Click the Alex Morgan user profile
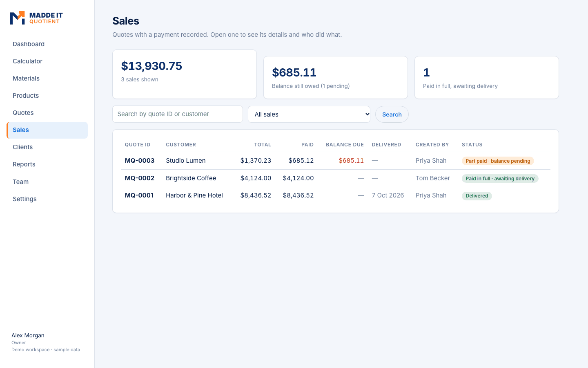Image resolution: width=588 pixels, height=368 pixels. coord(46,342)
